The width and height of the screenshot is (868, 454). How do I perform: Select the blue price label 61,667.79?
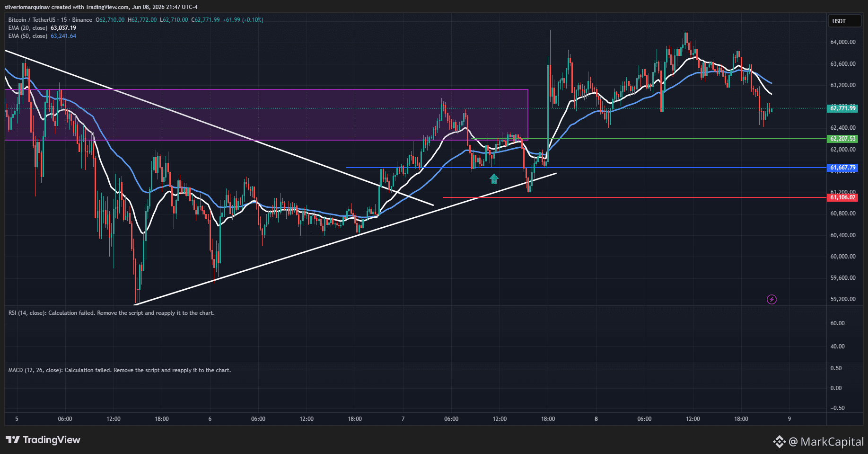843,168
